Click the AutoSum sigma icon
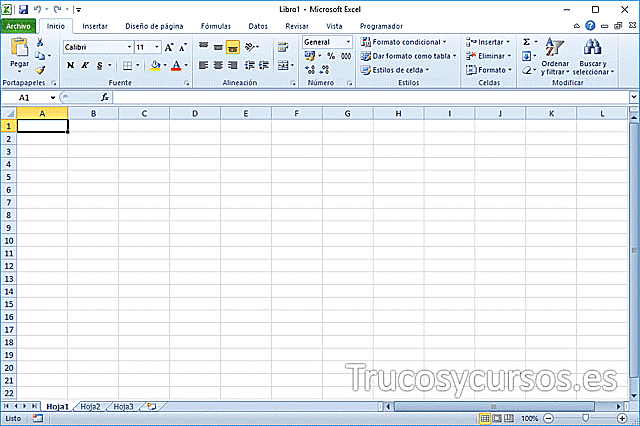 click(527, 42)
